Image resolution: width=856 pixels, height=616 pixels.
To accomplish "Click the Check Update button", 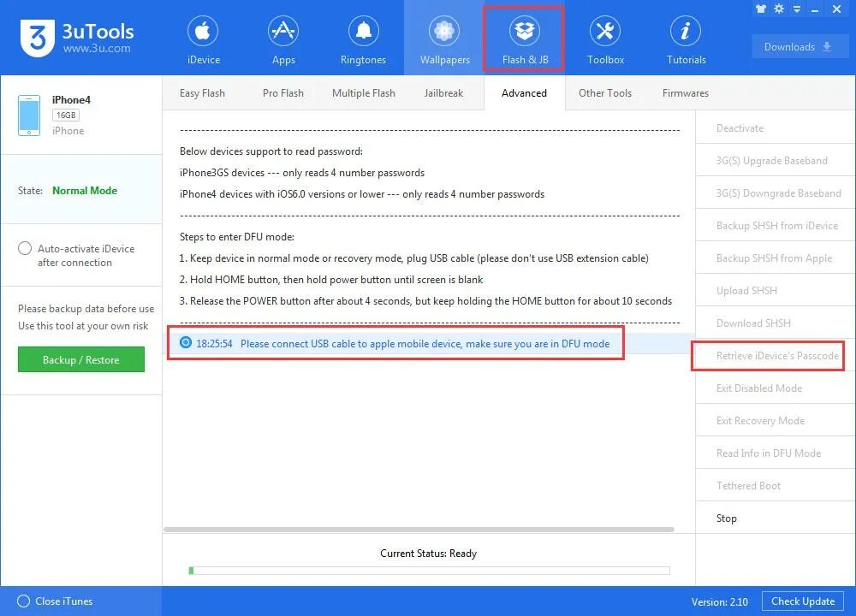I will pos(803,601).
